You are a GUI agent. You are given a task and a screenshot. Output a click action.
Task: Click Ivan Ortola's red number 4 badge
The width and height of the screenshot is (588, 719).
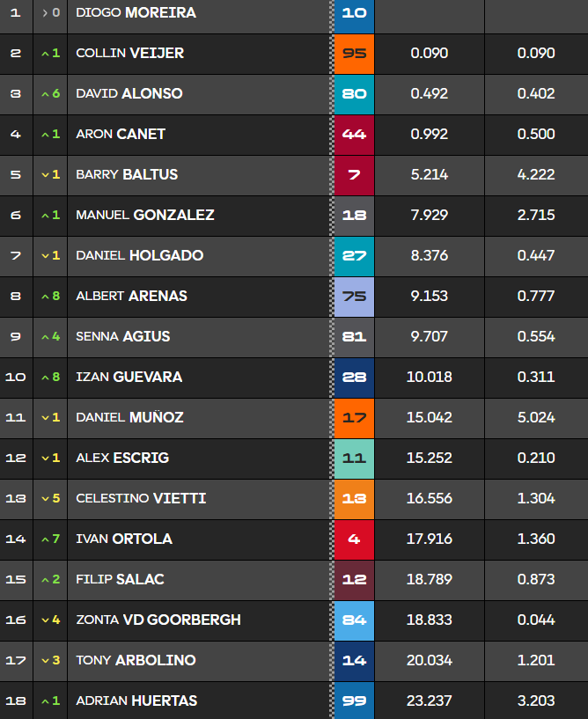click(354, 539)
